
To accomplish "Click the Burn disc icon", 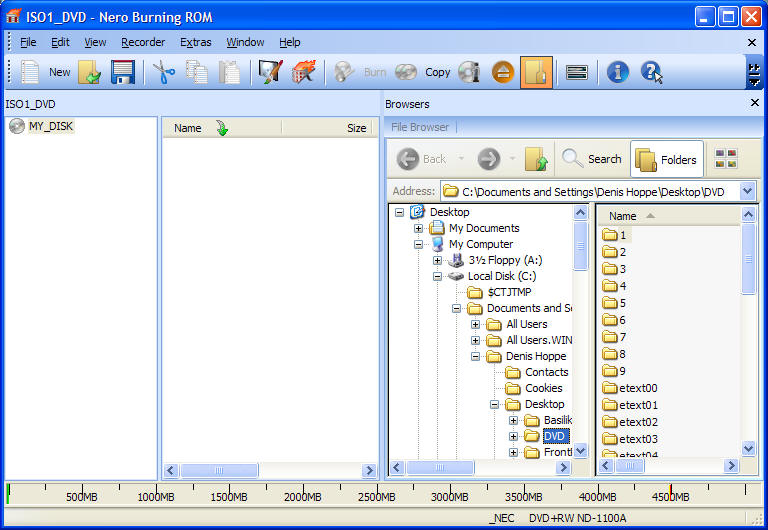I will pyautogui.click(x=344, y=72).
